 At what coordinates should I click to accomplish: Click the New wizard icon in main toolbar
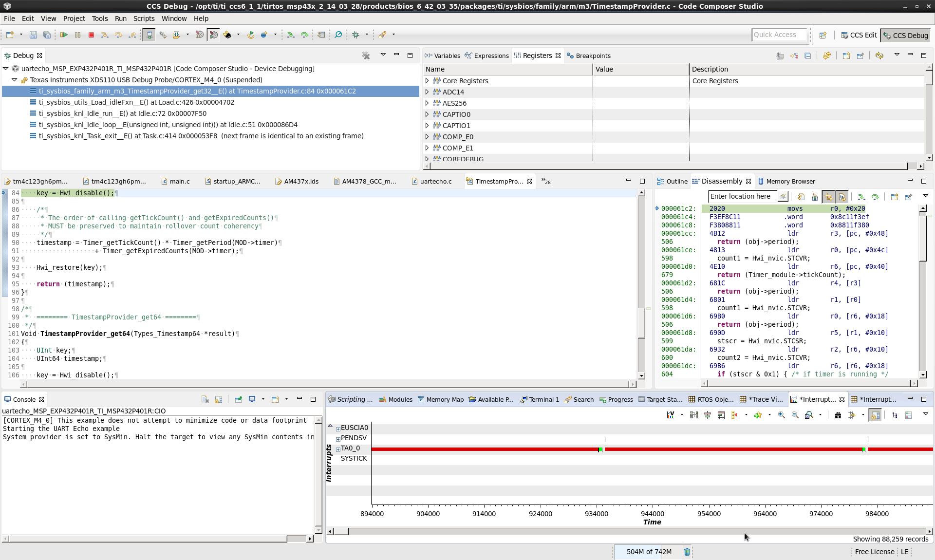point(10,35)
